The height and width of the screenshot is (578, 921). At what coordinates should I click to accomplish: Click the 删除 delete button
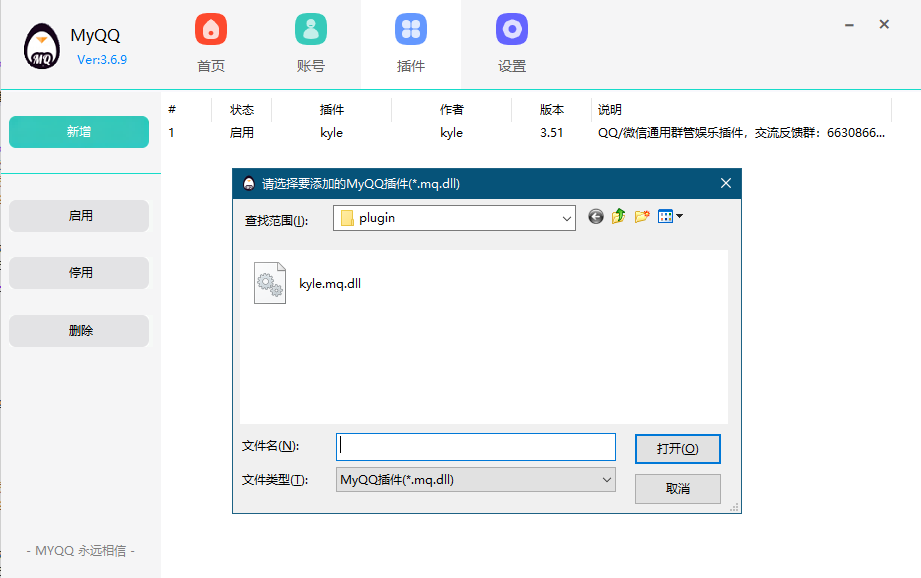tap(78, 329)
